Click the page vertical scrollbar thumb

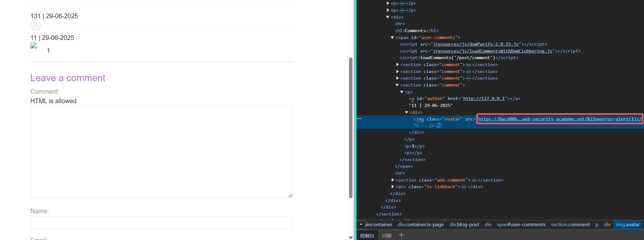point(351,128)
